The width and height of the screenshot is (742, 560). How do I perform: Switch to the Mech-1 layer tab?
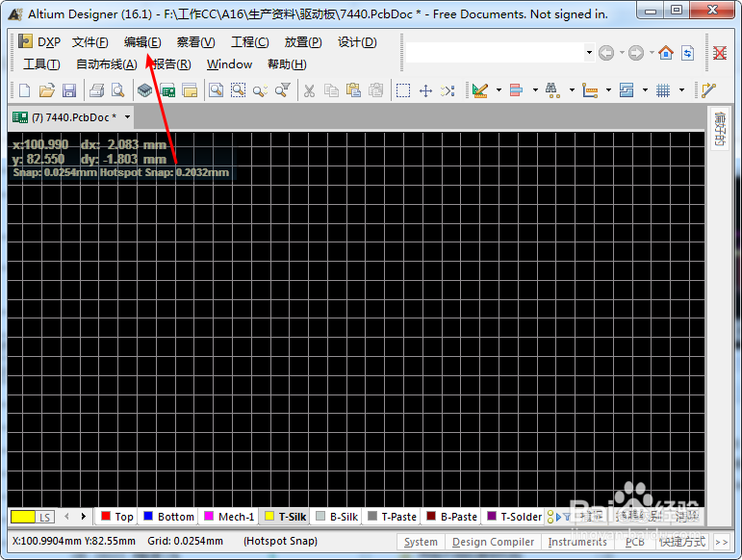tap(228, 517)
